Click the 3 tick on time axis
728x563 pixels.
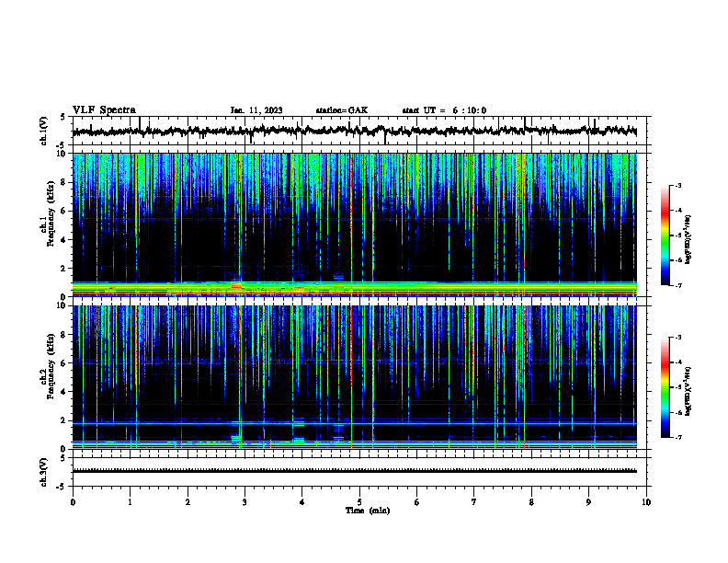245,502
